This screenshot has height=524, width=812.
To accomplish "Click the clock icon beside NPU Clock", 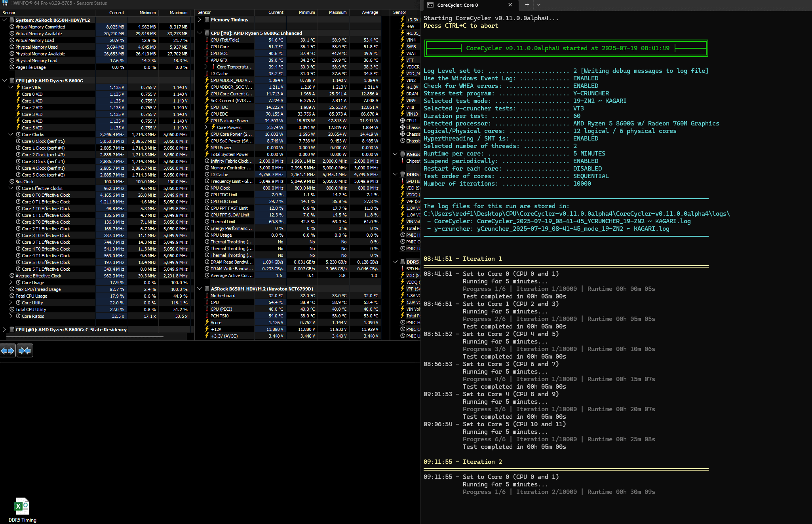I will coord(207,188).
